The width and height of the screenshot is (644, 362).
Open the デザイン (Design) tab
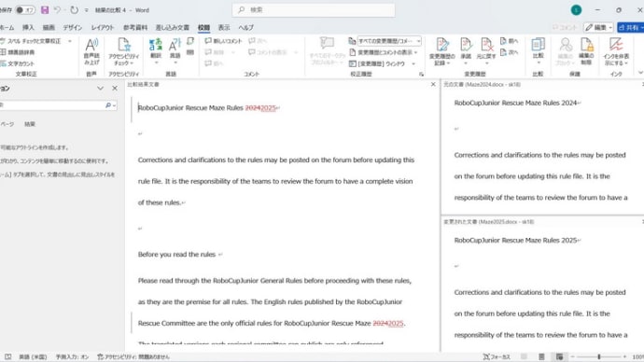[x=72, y=27]
